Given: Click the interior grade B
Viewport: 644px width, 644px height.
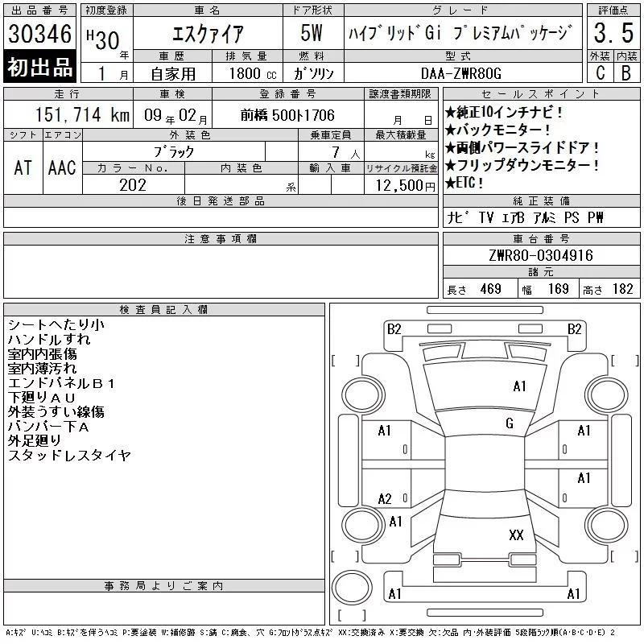Looking at the screenshot, I should click(x=626, y=73).
